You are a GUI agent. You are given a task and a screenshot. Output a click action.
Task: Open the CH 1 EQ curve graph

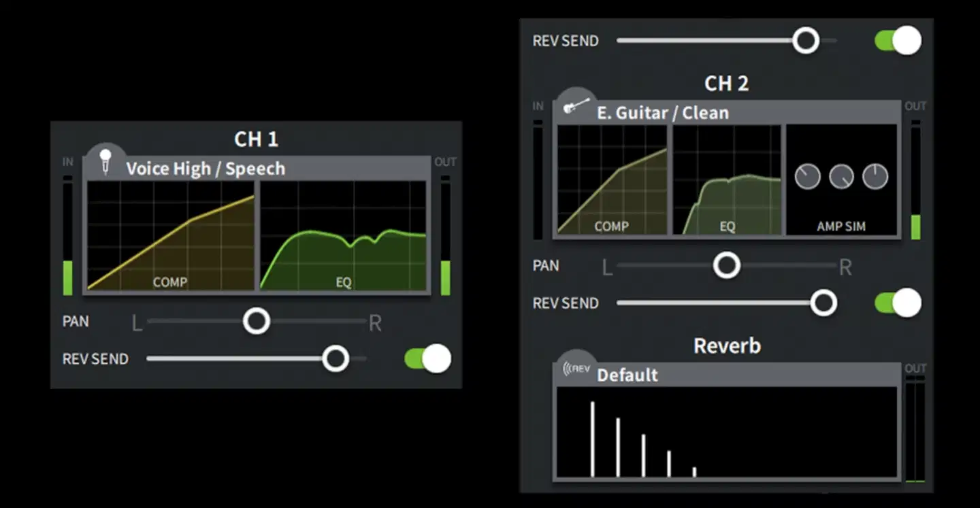[343, 235]
